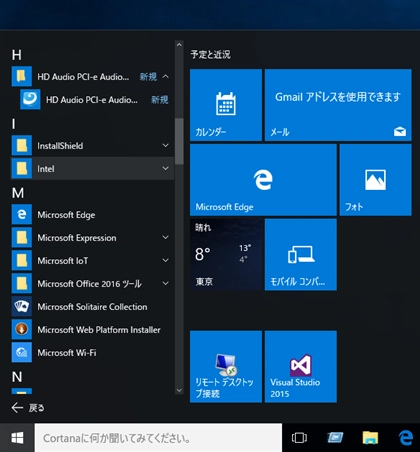Click the 予定と近況 tile group title
This screenshot has width=420, height=452.
point(210,54)
